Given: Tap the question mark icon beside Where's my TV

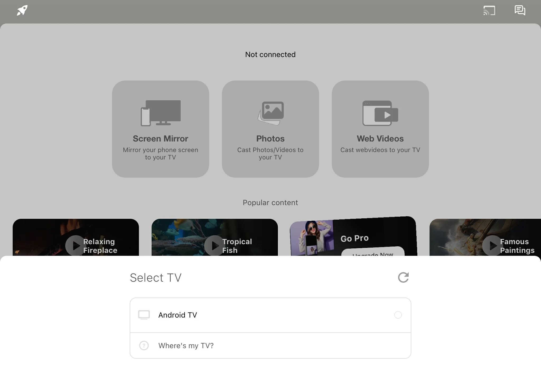Looking at the screenshot, I should click(x=144, y=346).
